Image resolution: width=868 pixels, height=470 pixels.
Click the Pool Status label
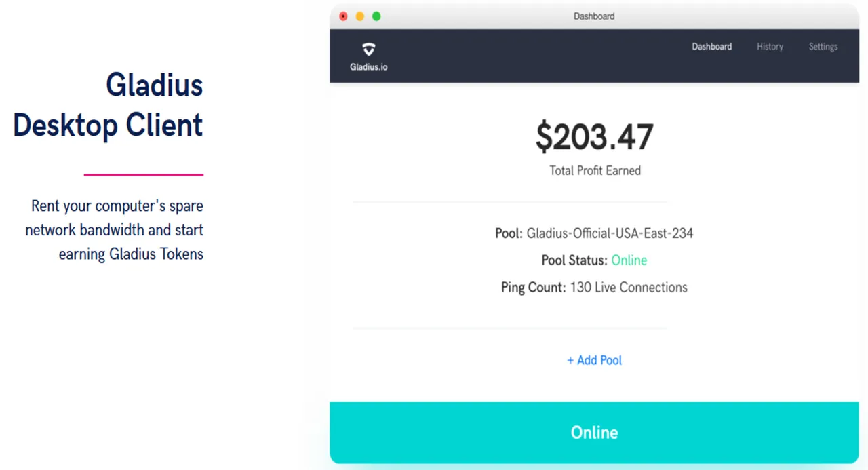574,260
